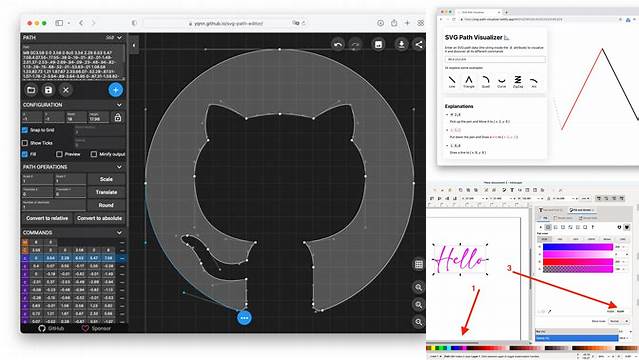Click the floppy disk save path icon
Image resolution: width=639 pixels, height=360 pixels.
(48, 90)
